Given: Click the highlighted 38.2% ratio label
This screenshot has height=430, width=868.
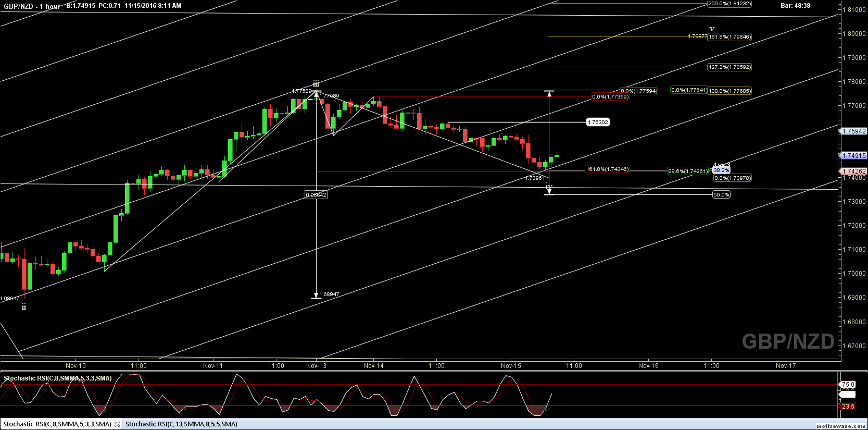Looking at the screenshot, I should click(721, 170).
